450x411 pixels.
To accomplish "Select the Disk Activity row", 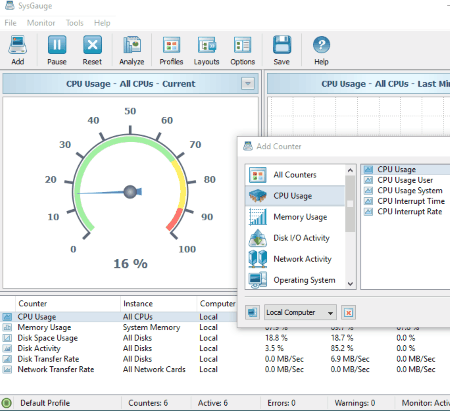I will point(225,348).
